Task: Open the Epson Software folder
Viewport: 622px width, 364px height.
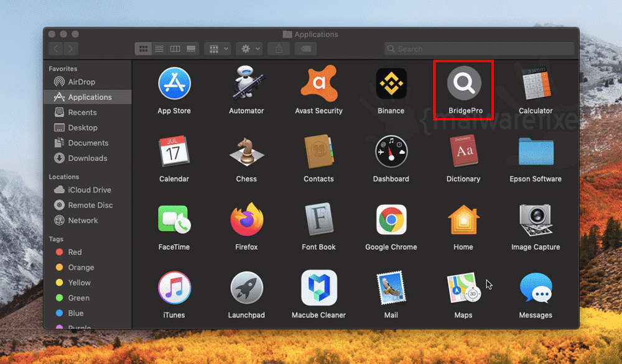Action: (x=536, y=152)
